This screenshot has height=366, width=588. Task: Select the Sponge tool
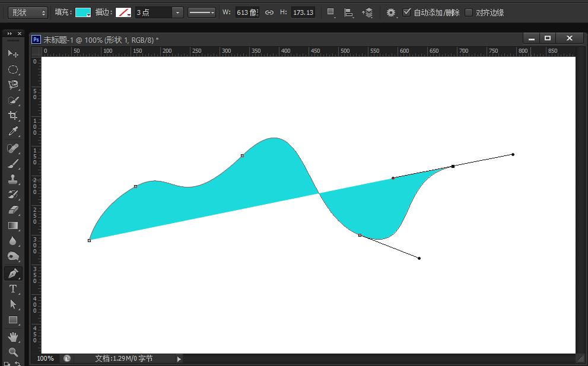[12, 256]
